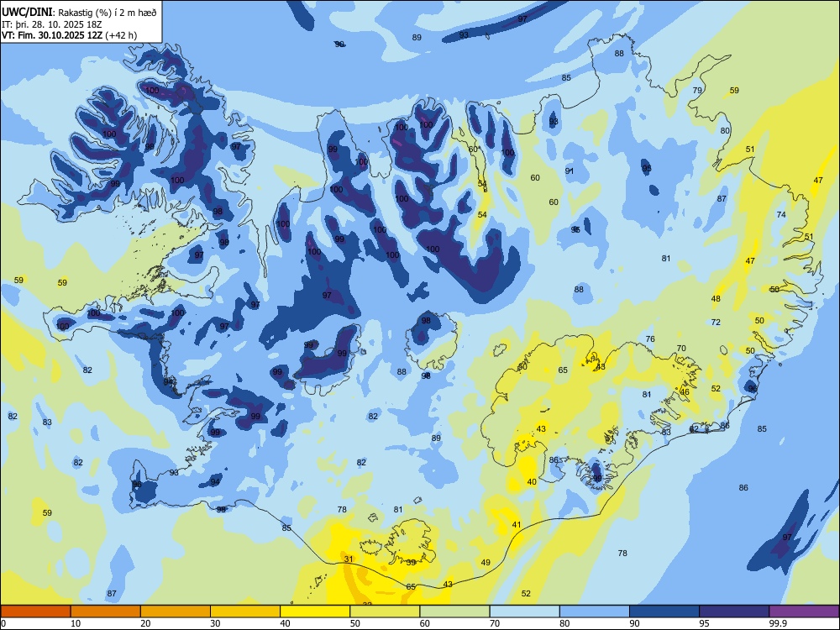Click the legend scale label '10'

76,623
